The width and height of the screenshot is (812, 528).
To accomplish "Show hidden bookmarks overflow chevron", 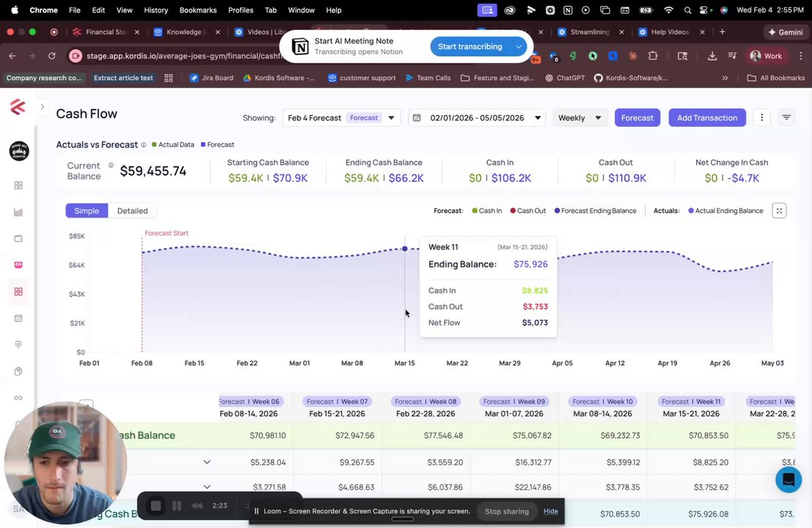I will coord(725,78).
